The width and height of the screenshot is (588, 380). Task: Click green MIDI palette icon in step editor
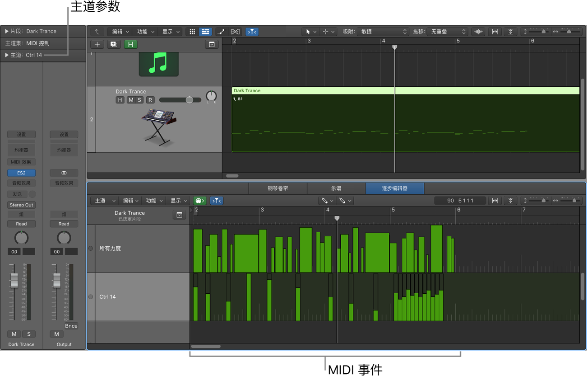pos(200,201)
